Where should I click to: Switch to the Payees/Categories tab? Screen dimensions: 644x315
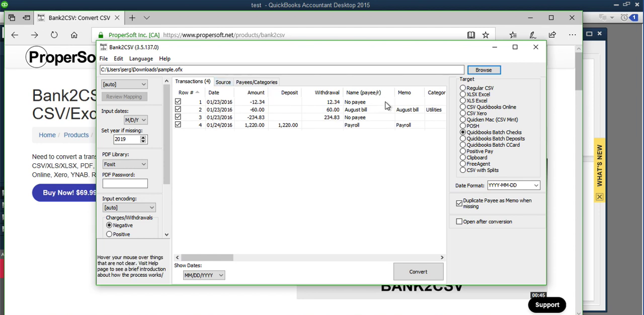pos(257,82)
